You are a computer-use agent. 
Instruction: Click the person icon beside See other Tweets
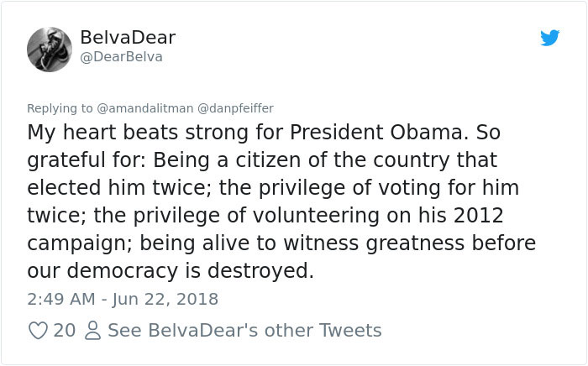(x=91, y=331)
